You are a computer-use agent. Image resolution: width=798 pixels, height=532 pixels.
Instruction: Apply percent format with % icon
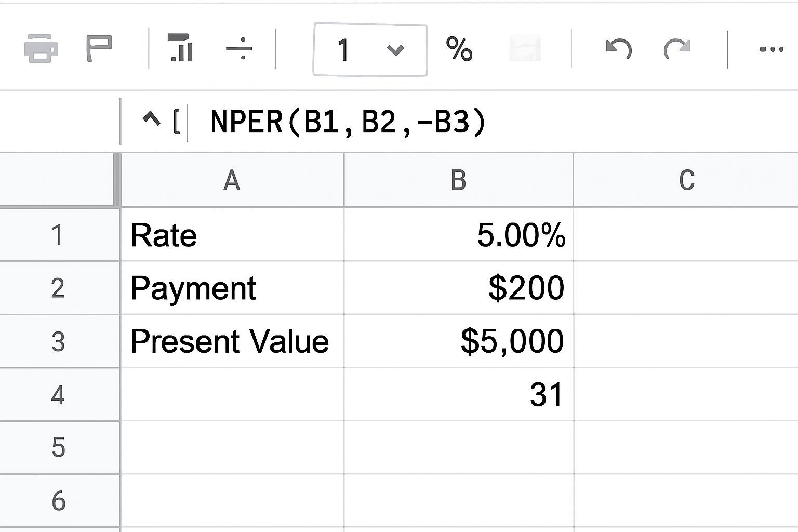tap(459, 49)
